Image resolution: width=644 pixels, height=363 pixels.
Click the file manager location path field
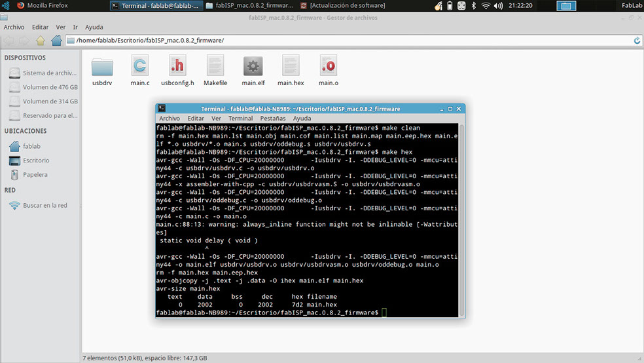tap(353, 40)
